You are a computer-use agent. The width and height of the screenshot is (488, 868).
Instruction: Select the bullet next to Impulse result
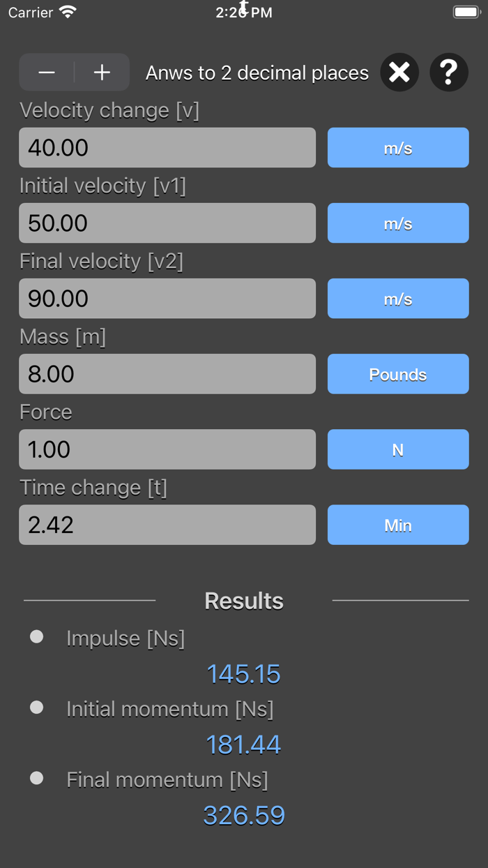coord(36,636)
